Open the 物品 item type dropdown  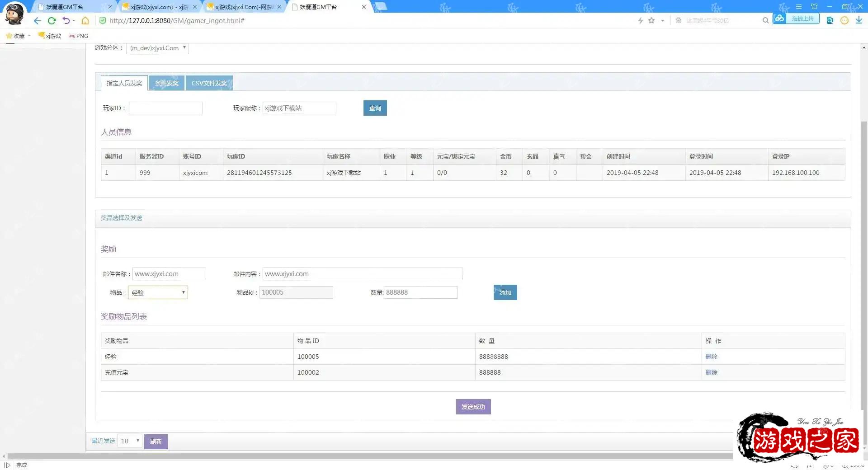(x=158, y=292)
